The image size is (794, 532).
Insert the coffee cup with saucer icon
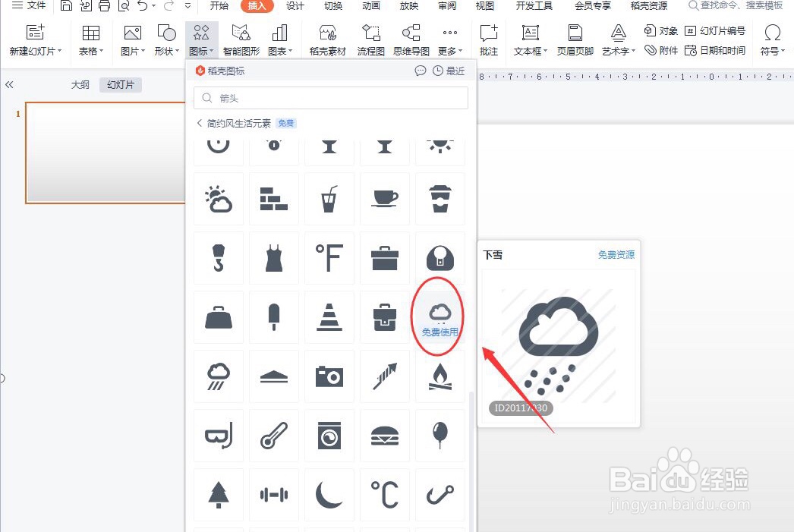(x=384, y=198)
